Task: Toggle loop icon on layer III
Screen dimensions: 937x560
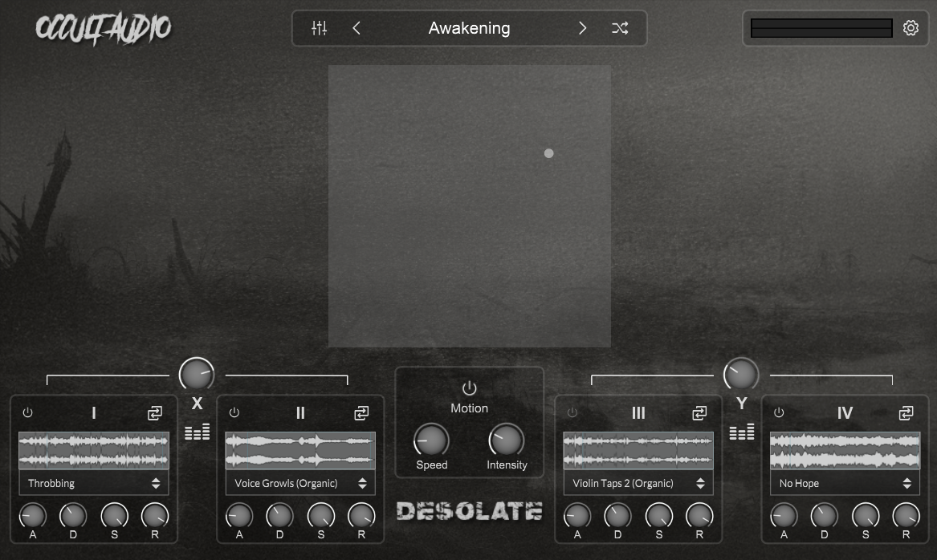Action: (x=699, y=413)
